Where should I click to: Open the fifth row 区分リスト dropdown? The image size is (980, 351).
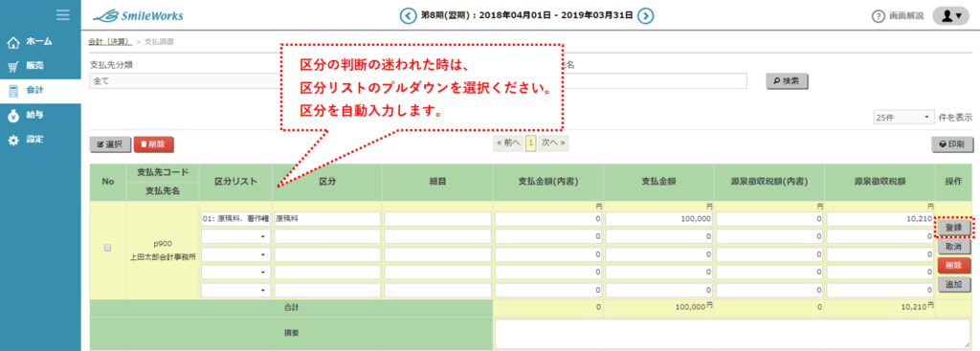(236, 291)
